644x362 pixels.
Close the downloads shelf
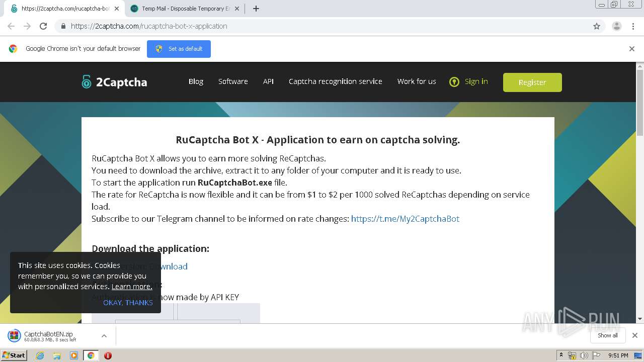tap(635, 335)
